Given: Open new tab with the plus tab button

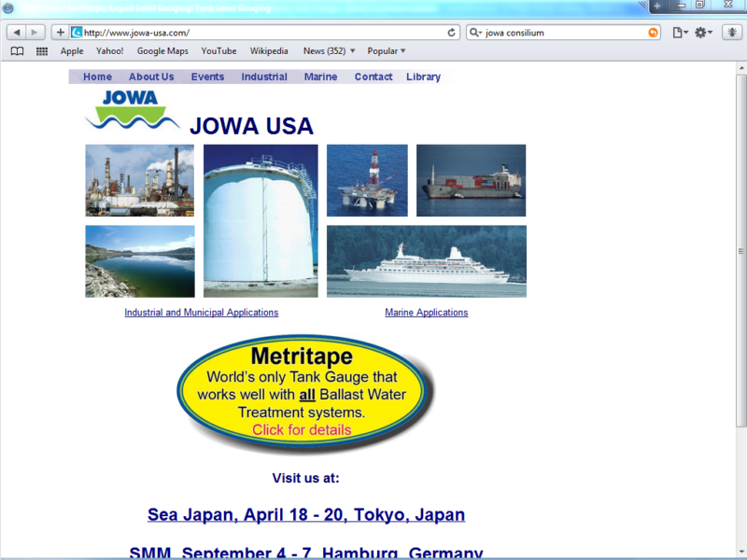Looking at the screenshot, I should click(657, 6).
